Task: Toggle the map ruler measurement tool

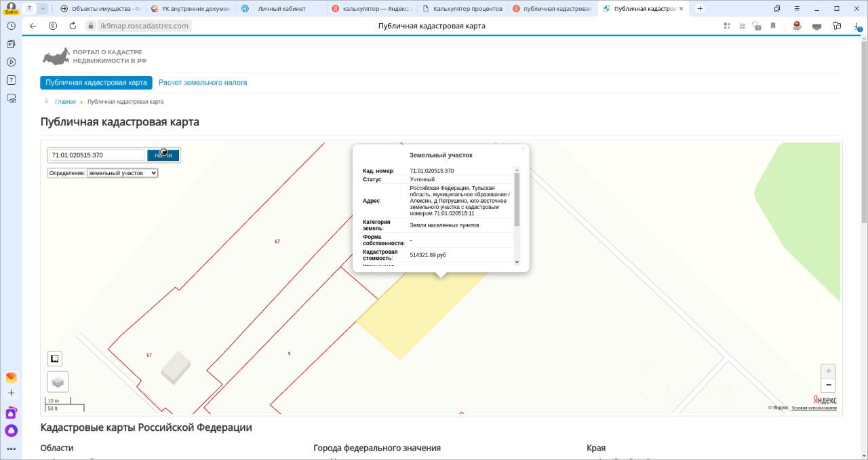Action: [x=55, y=359]
